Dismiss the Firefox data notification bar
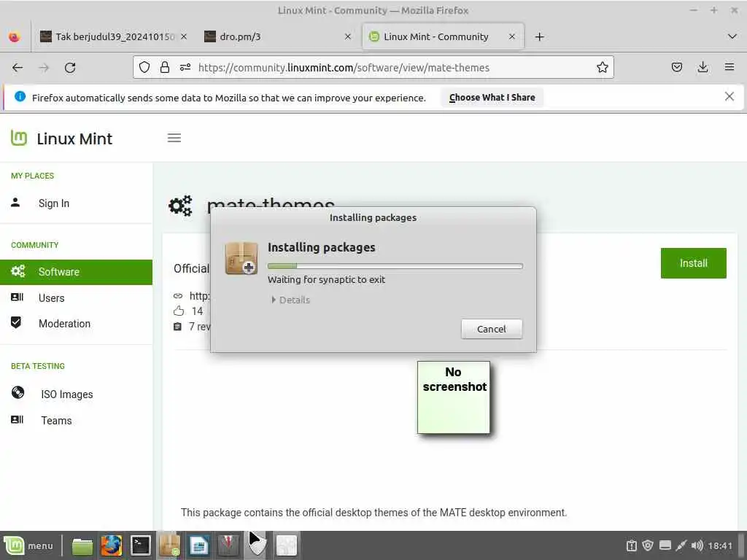 (x=729, y=97)
